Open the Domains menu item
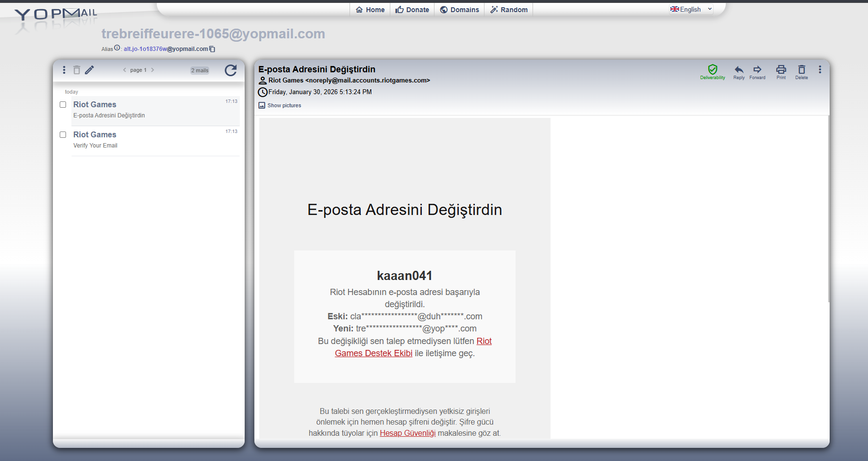Image resolution: width=868 pixels, height=461 pixels. coord(459,10)
